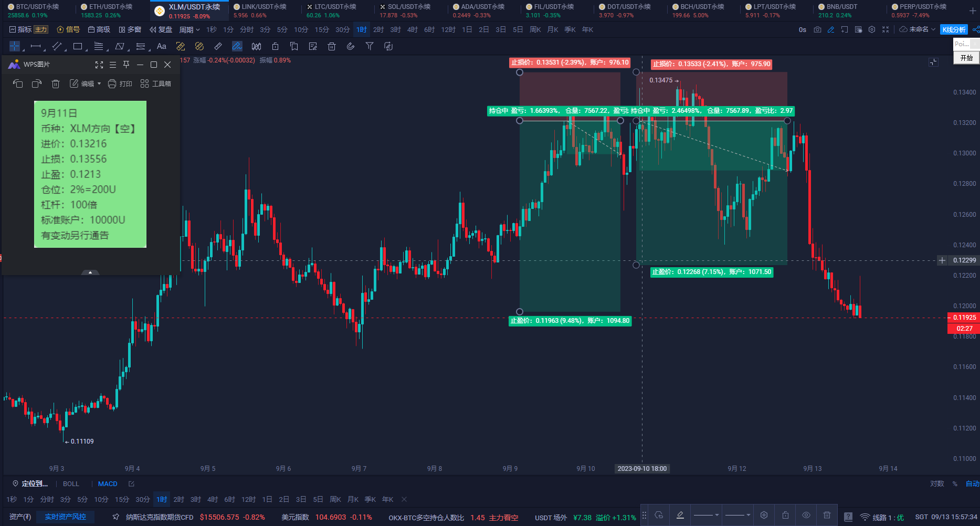Open the LINK/USDT永续 tab

coord(264,10)
